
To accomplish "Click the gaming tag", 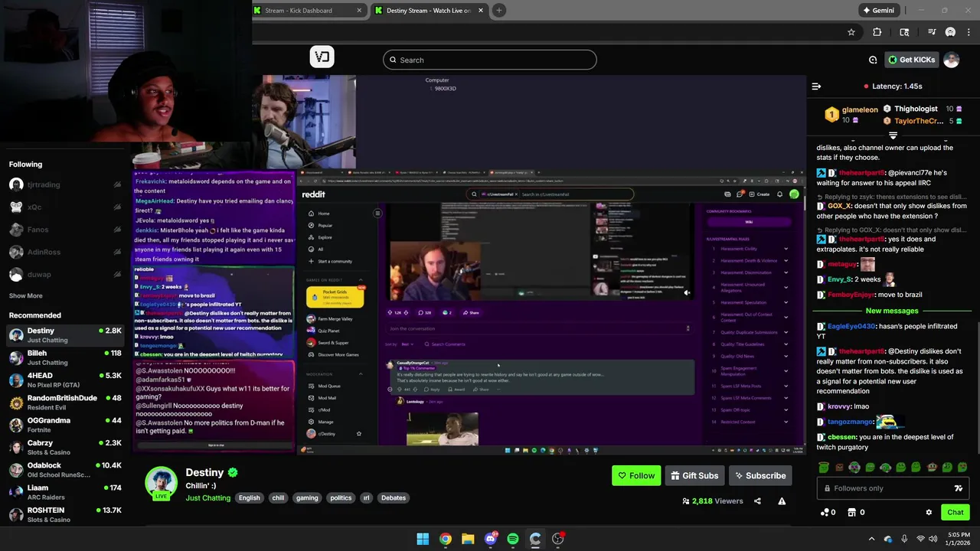I will coord(307,497).
